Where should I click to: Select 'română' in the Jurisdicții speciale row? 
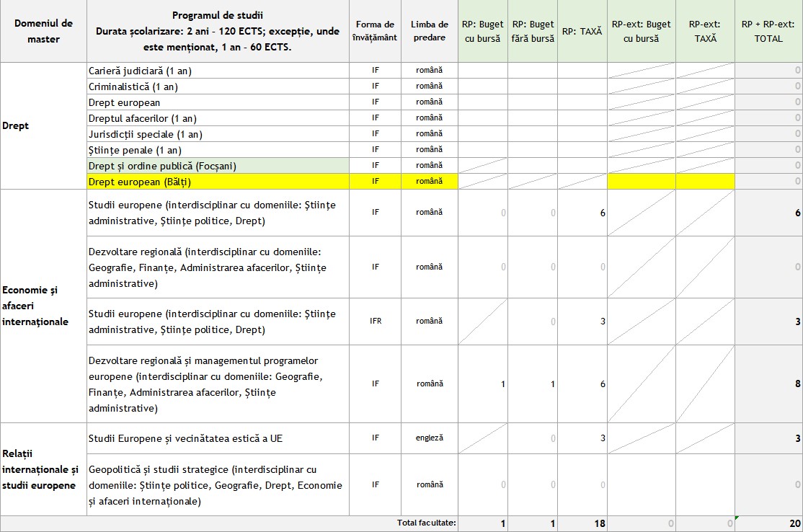coord(430,133)
